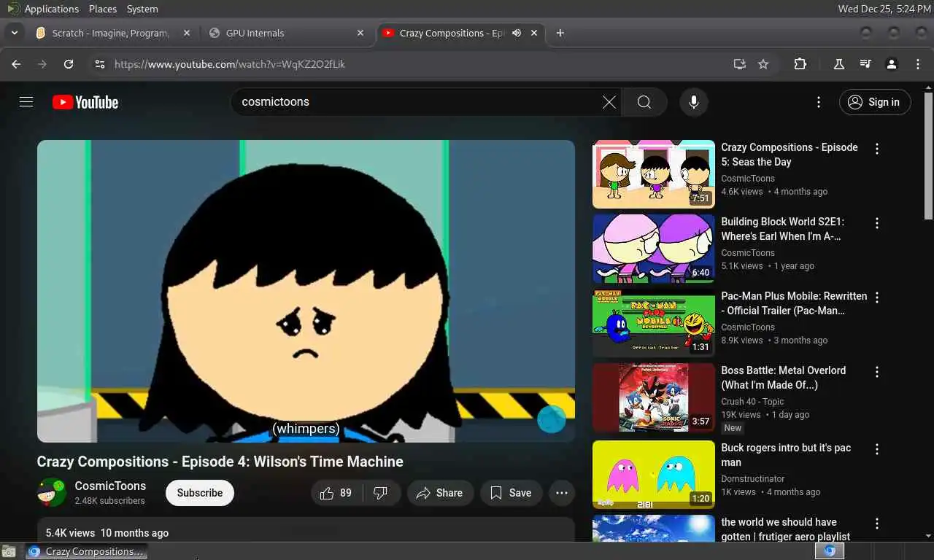The height and width of the screenshot is (560, 934).
Task: Dislike the video with thumbs down
Action: click(381, 493)
